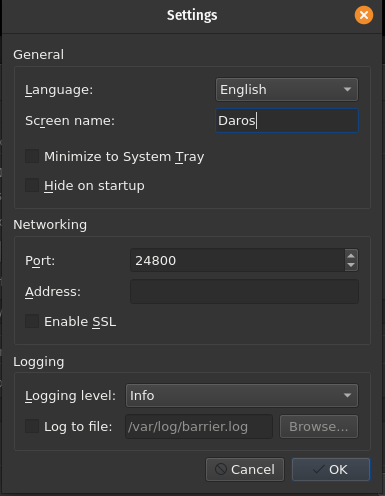The width and height of the screenshot is (385, 496).
Task: Cancel the settings changes
Action: 245,469
